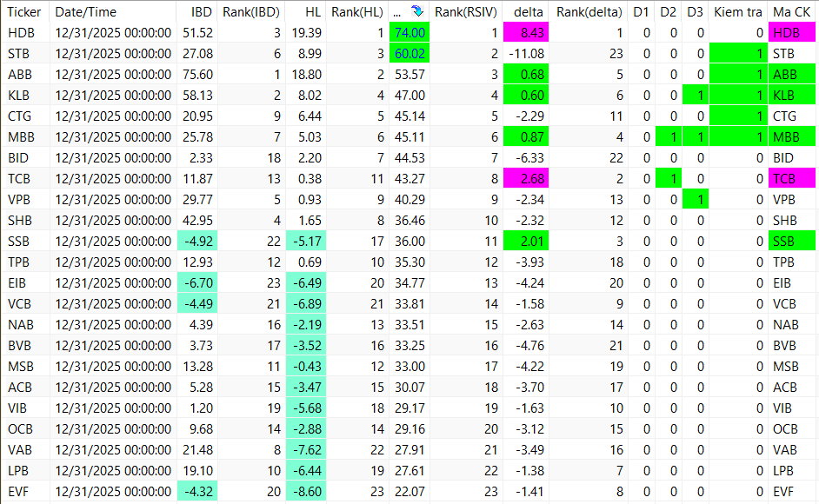Viewport: 819px width, 504px height.
Task: Click the D3 column header
Action: click(696, 11)
